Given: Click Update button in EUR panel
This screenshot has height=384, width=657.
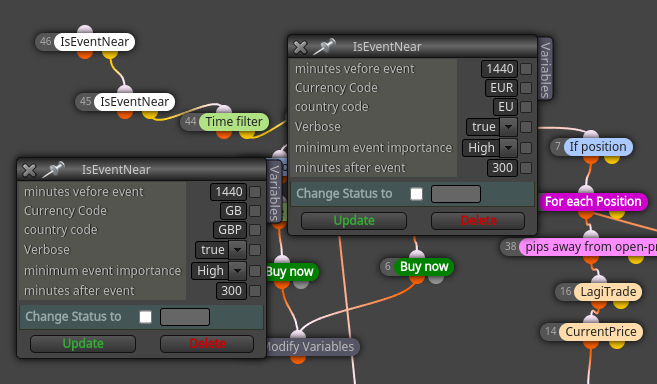Looking at the screenshot, I should pyautogui.click(x=354, y=221).
